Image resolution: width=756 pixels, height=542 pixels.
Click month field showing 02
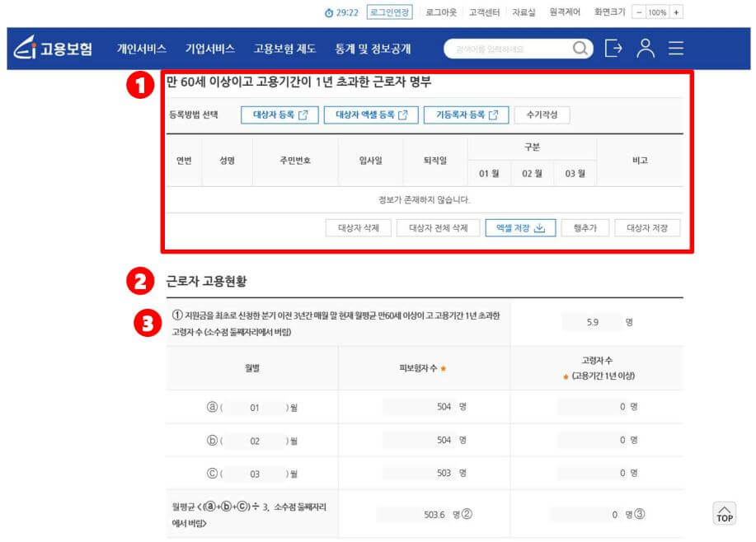[x=255, y=441]
